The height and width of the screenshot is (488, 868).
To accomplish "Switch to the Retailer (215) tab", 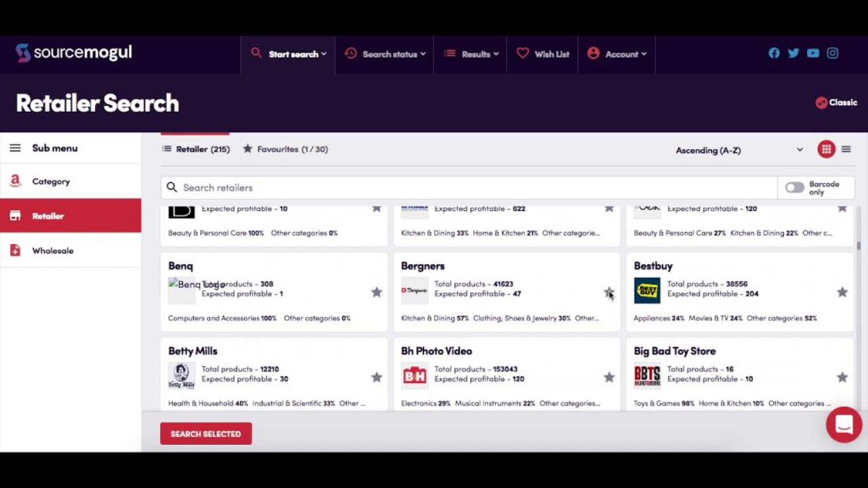I will pos(196,149).
